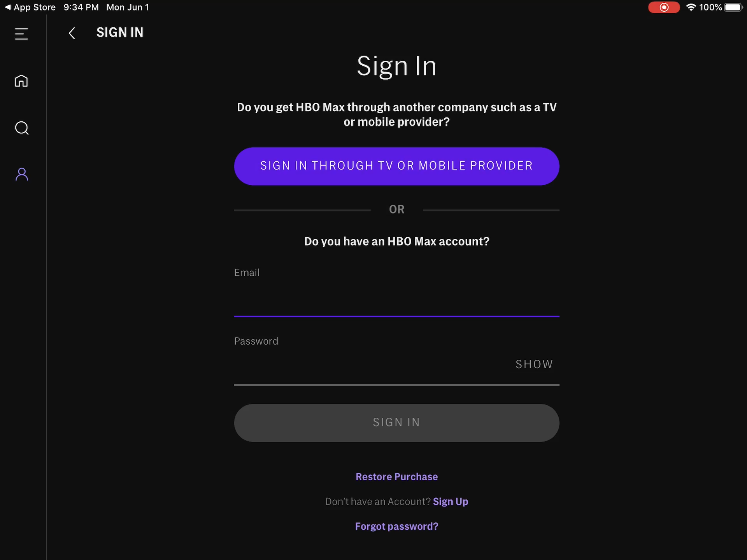The image size is (747, 560).
Task: Click the Profile icon in sidebar
Action: [21, 173]
